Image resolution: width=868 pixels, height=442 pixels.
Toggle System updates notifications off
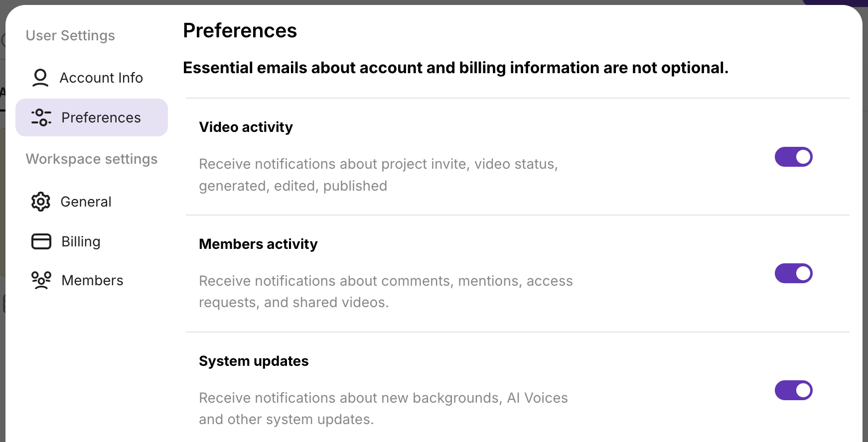pyautogui.click(x=793, y=390)
